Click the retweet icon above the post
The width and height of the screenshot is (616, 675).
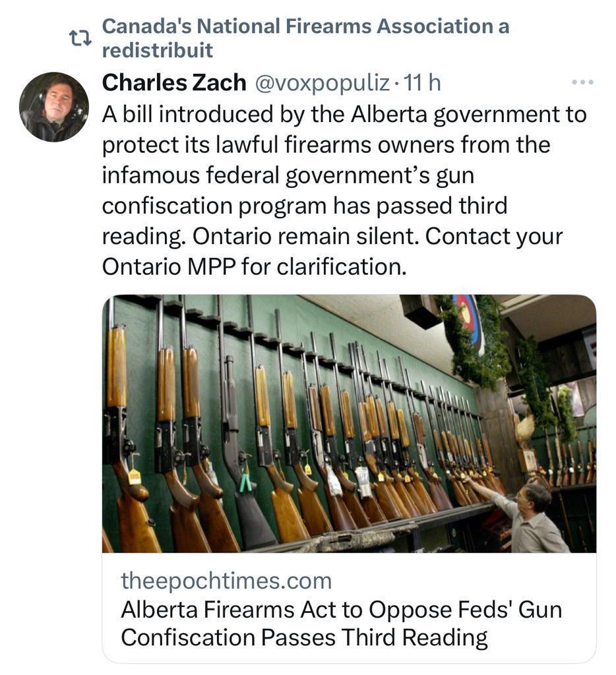pos(80,39)
